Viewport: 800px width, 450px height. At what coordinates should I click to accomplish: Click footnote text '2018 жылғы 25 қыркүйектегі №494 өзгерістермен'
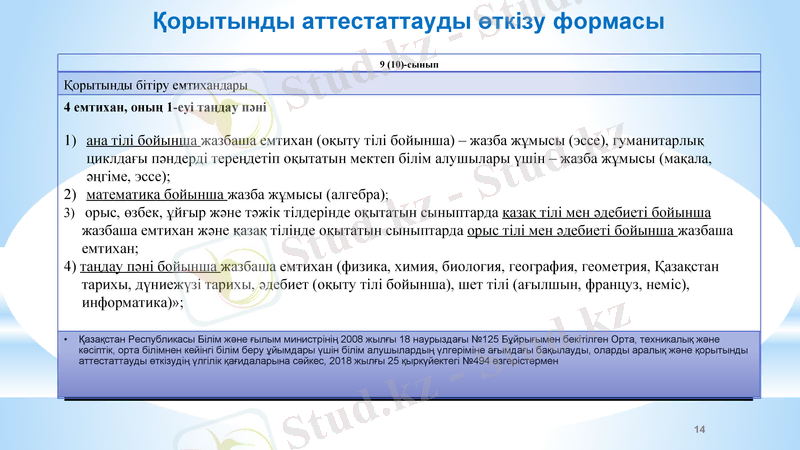444,361
